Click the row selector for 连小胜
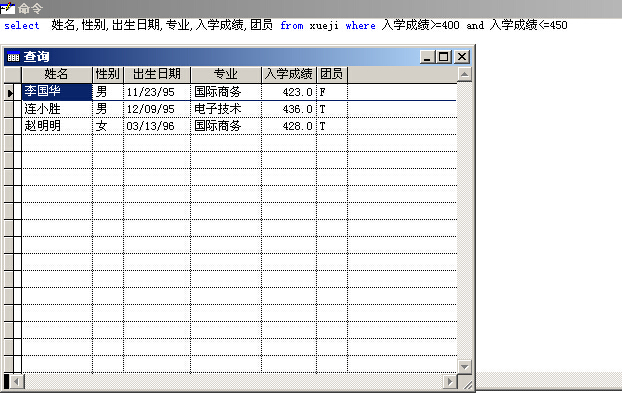The height and width of the screenshot is (395, 622). coord(9,109)
